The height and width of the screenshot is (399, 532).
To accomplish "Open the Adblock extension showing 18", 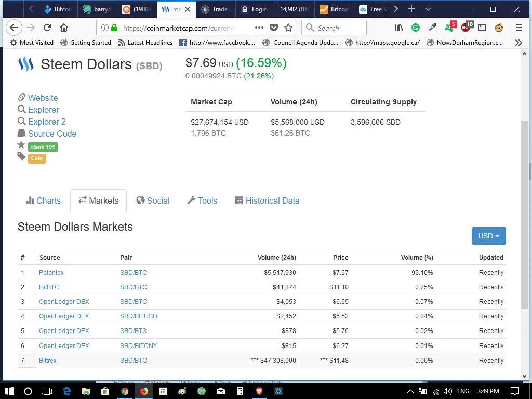I will pyautogui.click(x=467, y=26).
